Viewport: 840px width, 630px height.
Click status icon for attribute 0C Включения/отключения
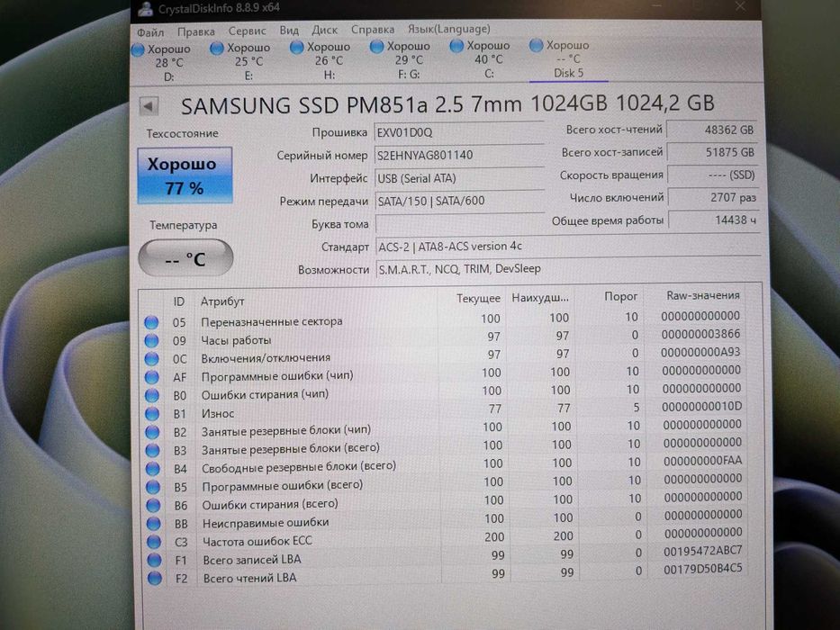click(152, 359)
